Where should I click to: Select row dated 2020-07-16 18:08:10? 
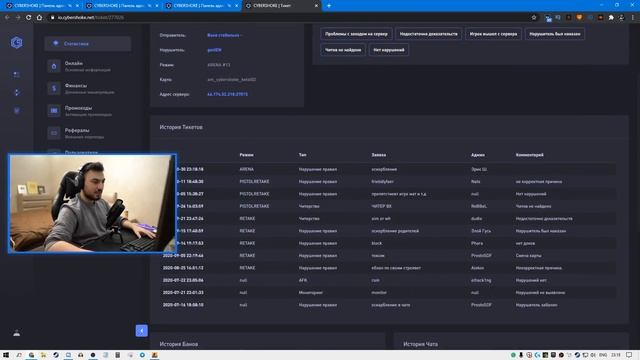[389, 305]
